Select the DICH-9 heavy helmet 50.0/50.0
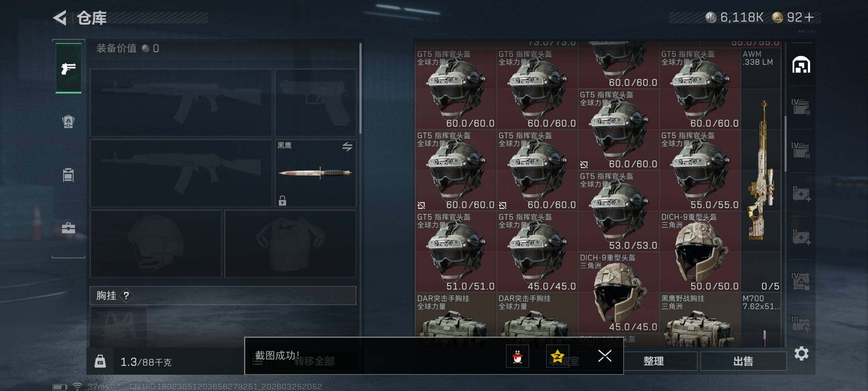This screenshot has width=868, height=391. pos(700,252)
